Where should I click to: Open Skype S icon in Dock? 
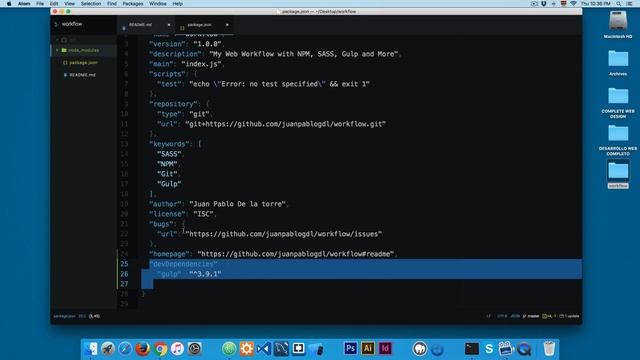click(489, 349)
